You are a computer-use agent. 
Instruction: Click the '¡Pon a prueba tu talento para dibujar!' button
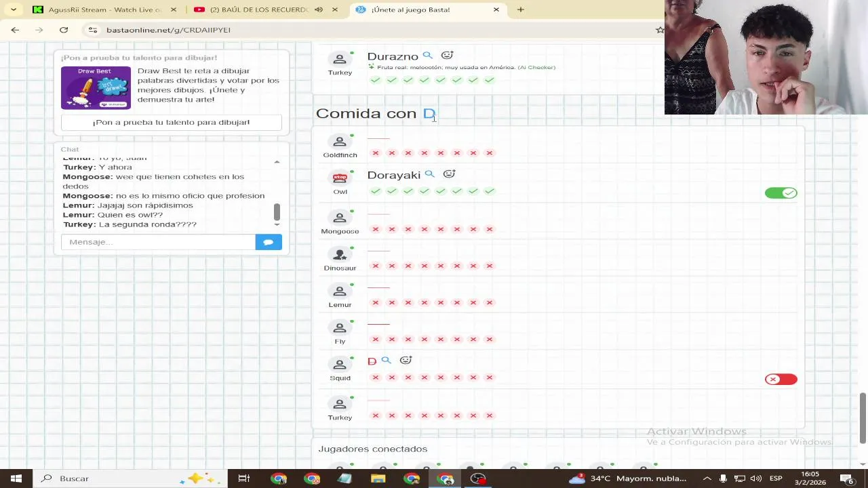[171, 122]
